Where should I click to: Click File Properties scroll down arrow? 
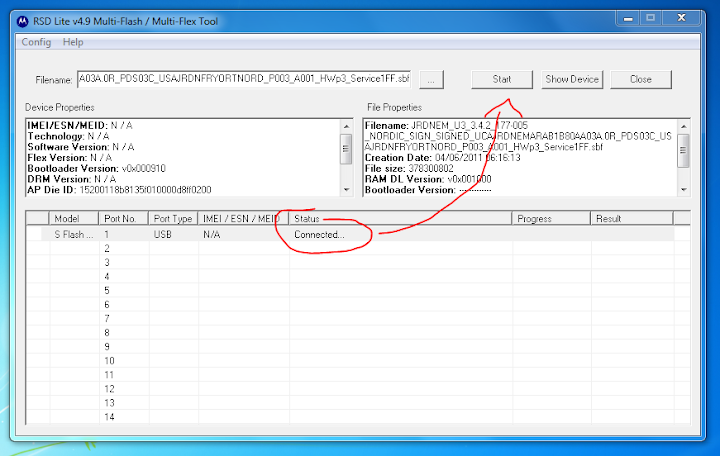[684, 189]
